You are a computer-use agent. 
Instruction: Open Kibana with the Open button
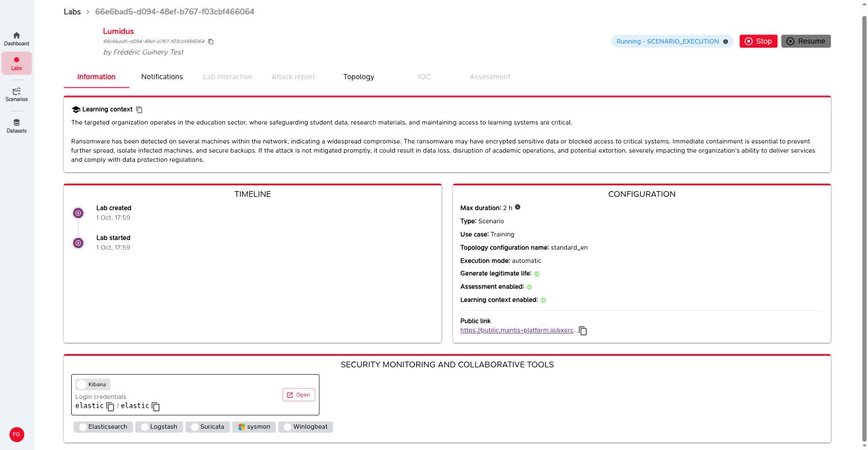(299, 395)
